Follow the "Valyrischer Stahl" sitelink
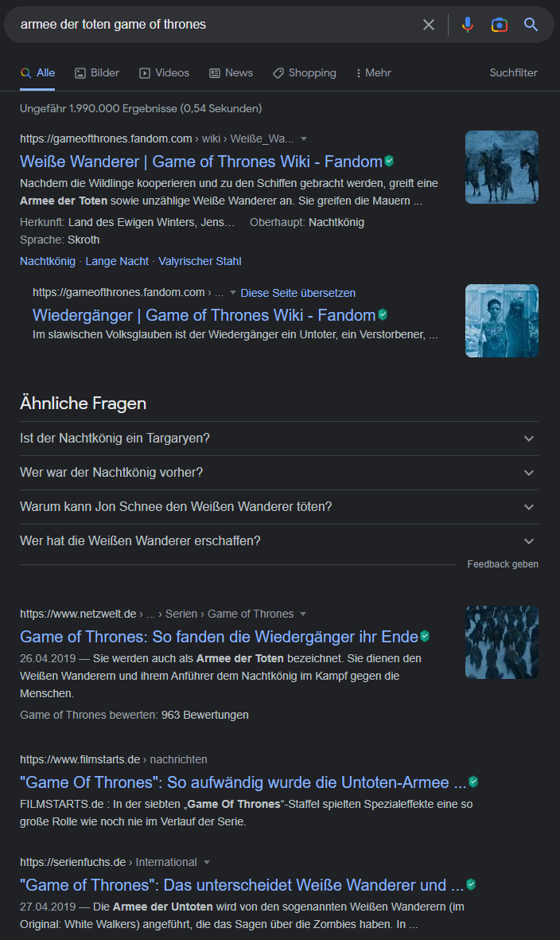The image size is (560, 940). [200, 261]
